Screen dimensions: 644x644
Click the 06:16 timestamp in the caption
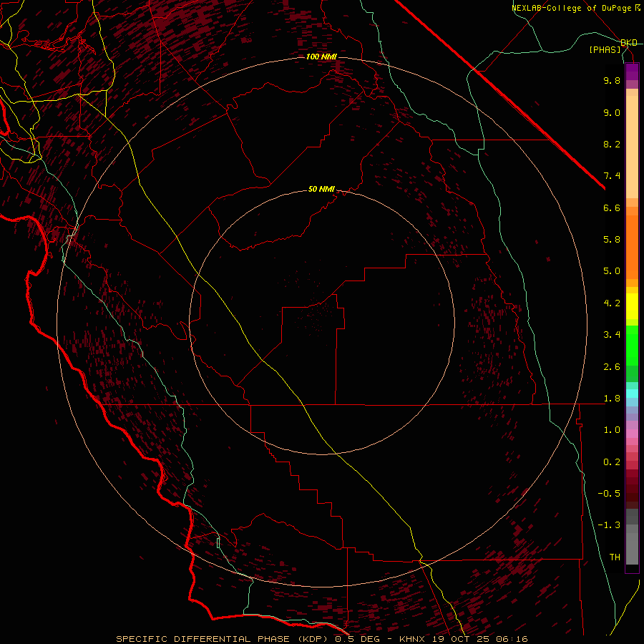click(512, 639)
